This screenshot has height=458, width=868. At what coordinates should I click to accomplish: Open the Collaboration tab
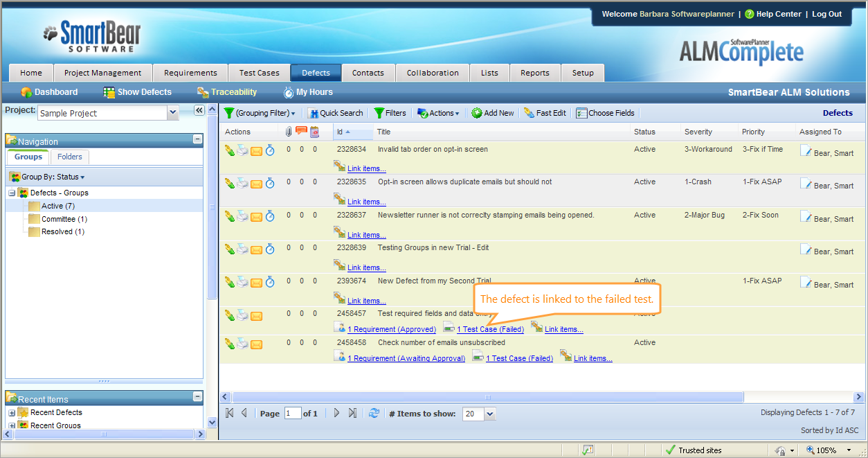433,73
